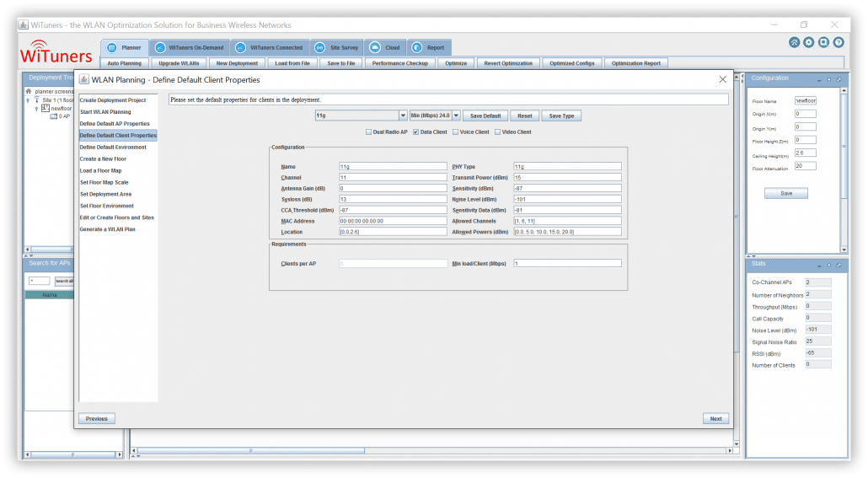Select Create a New Floor step
Image resolution: width=868 pixels, height=478 pixels.
coord(103,159)
